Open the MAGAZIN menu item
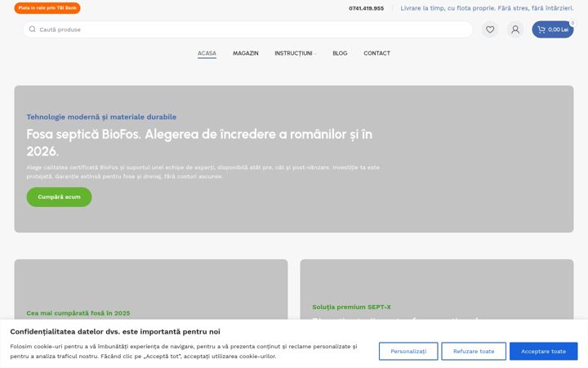 tap(246, 53)
